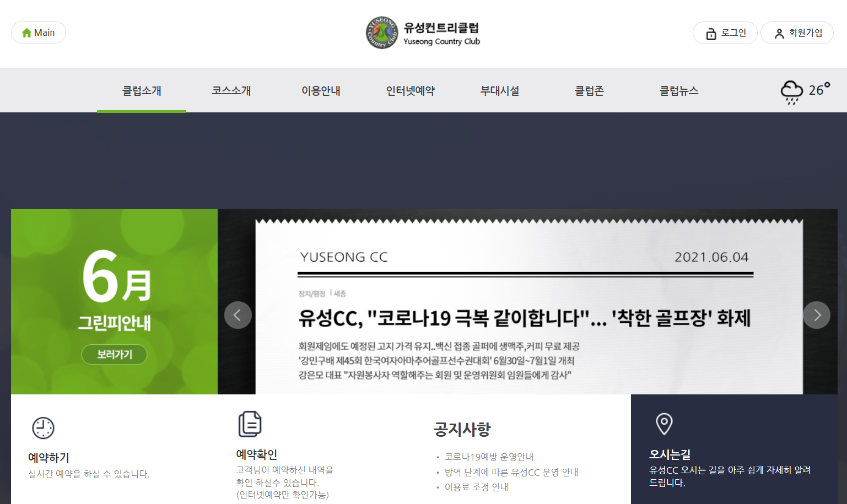Click the 유성CC 오시는 길 description text

coord(730,476)
